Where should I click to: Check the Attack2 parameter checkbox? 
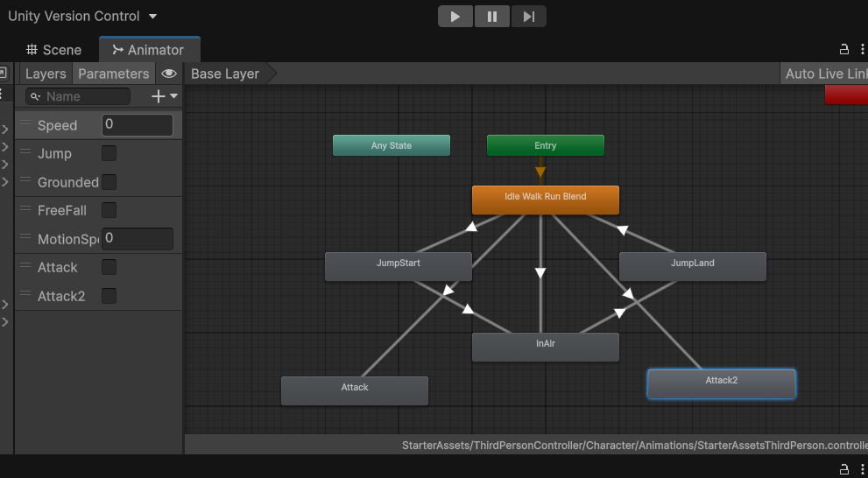(x=109, y=296)
